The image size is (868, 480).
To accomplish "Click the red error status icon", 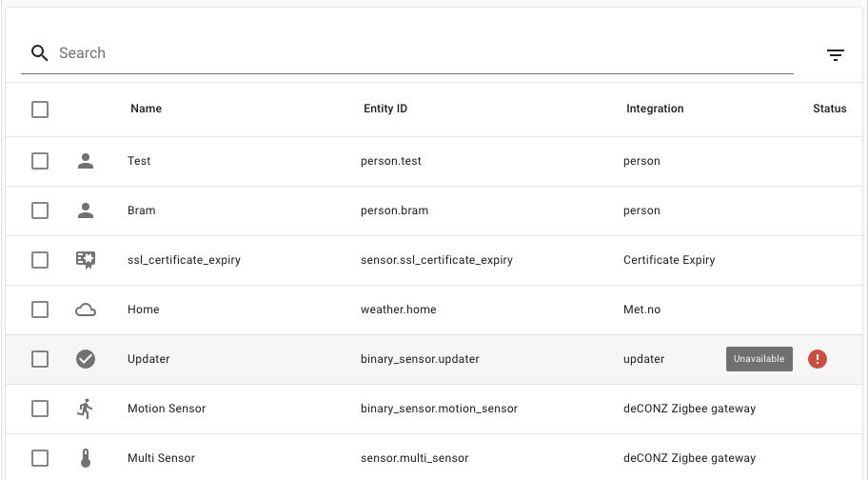I will [x=817, y=359].
